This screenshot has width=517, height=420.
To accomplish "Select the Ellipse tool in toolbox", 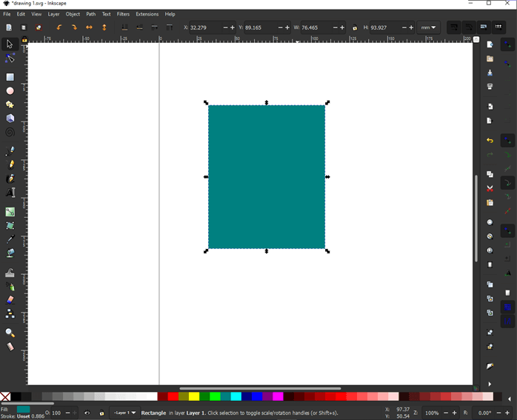I will pyautogui.click(x=10, y=91).
